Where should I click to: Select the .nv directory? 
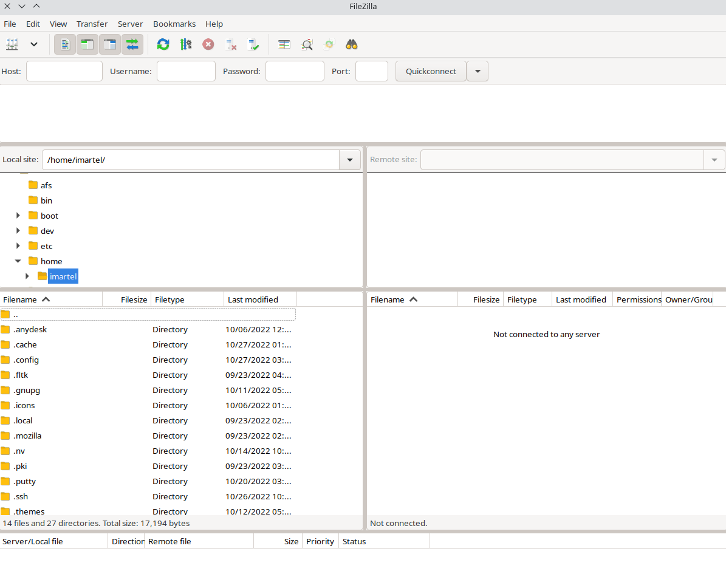(x=148, y=451)
